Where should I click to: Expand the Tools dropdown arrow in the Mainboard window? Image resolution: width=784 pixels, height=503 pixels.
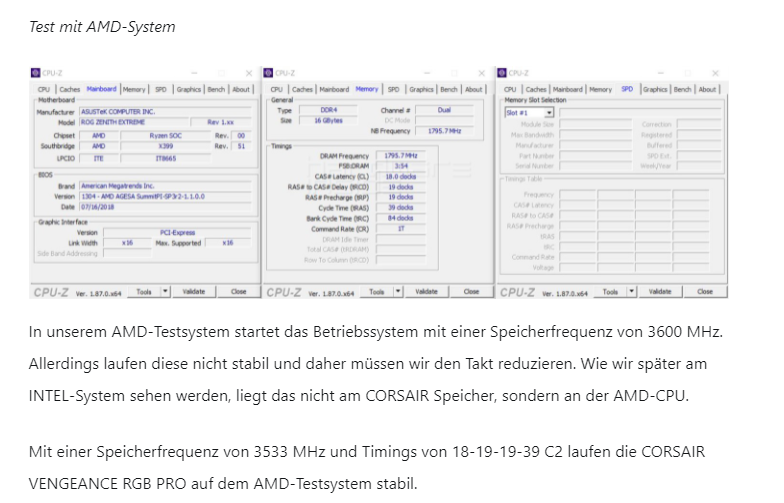(x=165, y=292)
